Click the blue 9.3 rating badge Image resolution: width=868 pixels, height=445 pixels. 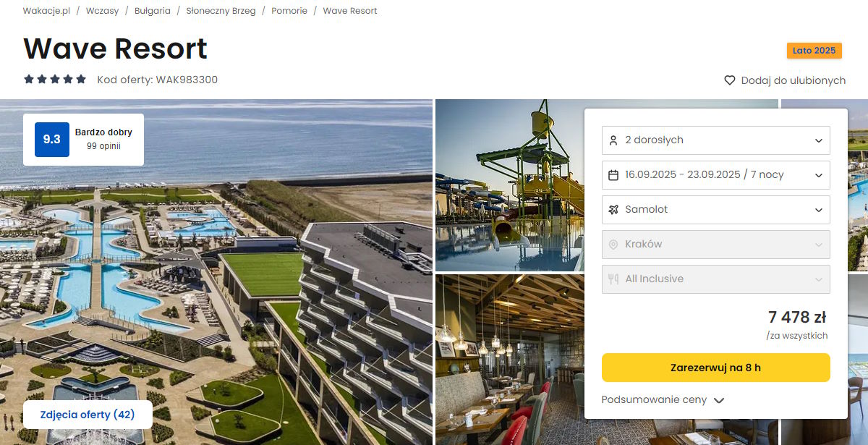tap(52, 140)
